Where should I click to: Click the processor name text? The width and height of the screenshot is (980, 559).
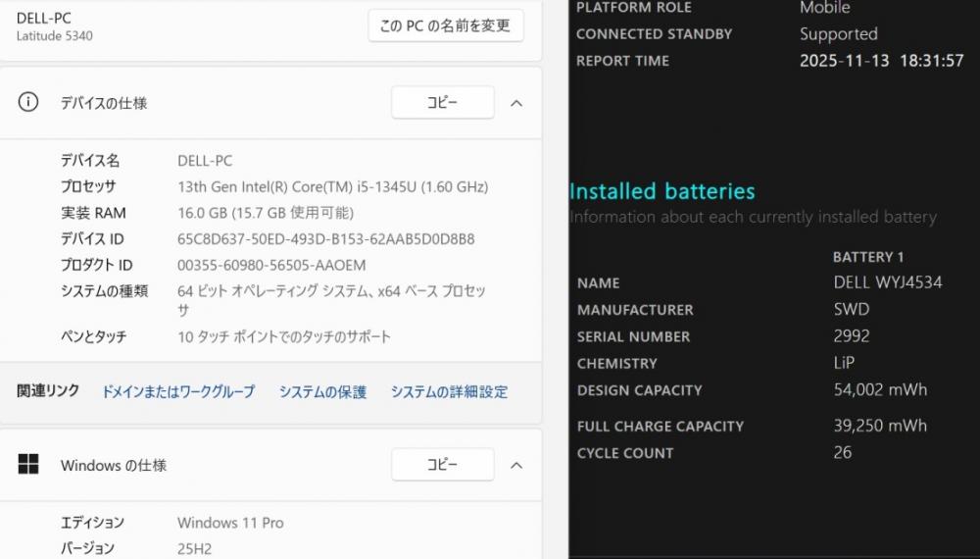(x=332, y=186)
